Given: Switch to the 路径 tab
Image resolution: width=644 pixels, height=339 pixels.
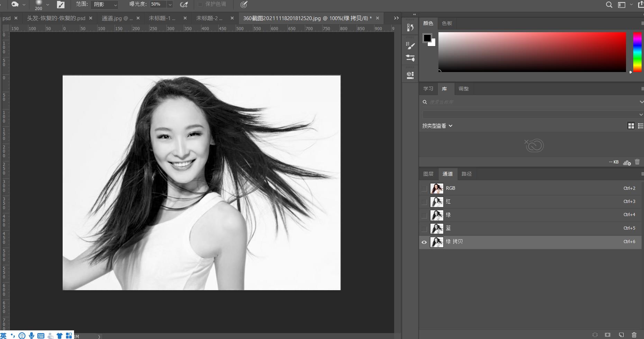Looking at the screenshot, I should pyautogui.click(x=466, y=174).
